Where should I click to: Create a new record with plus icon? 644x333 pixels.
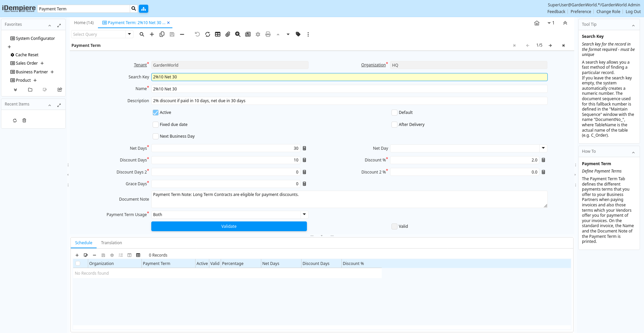(152, 34)
